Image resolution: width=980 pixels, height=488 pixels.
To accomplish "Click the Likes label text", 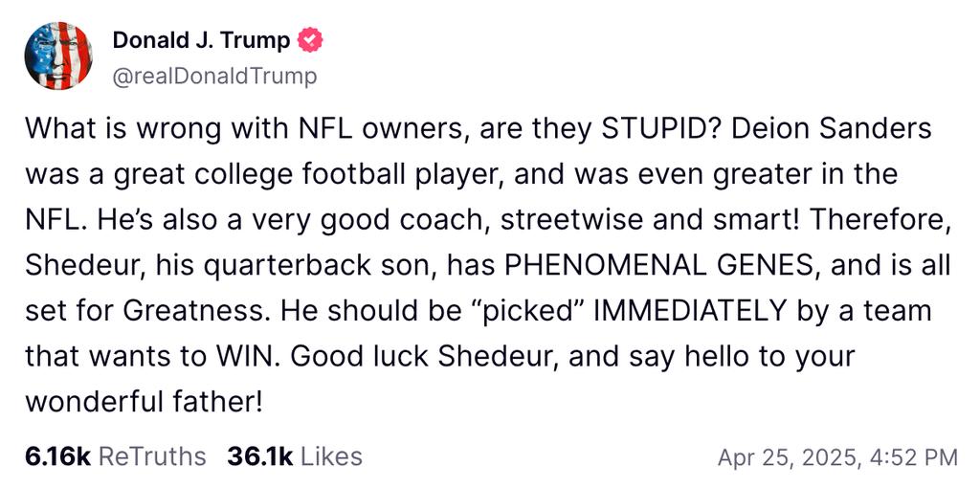I will 331,456.
